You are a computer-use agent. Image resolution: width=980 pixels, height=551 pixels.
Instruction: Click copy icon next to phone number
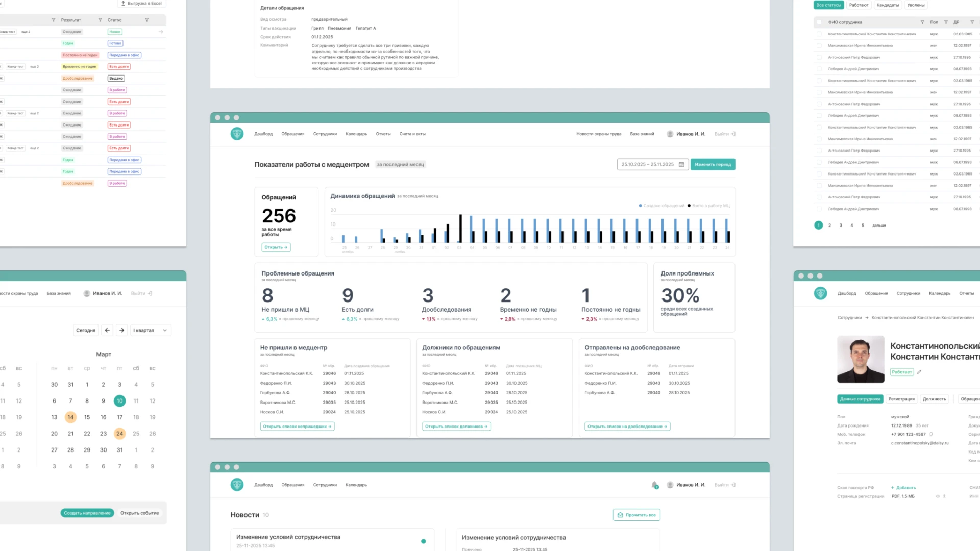click(931, 435)
